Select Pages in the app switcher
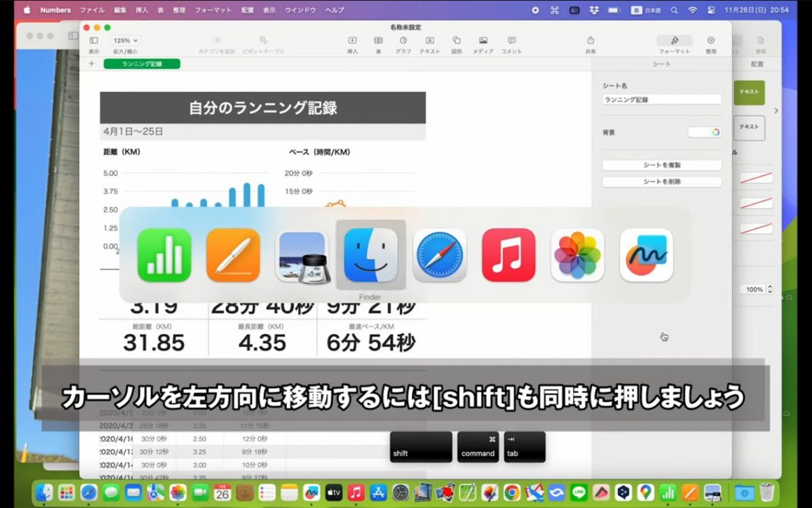 [x=233, y=255]
